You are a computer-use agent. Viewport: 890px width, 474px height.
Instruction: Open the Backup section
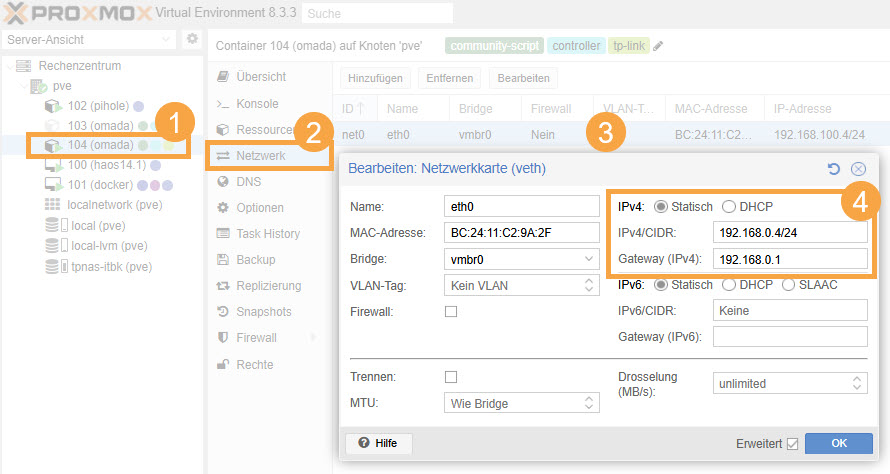pos(255,259)
